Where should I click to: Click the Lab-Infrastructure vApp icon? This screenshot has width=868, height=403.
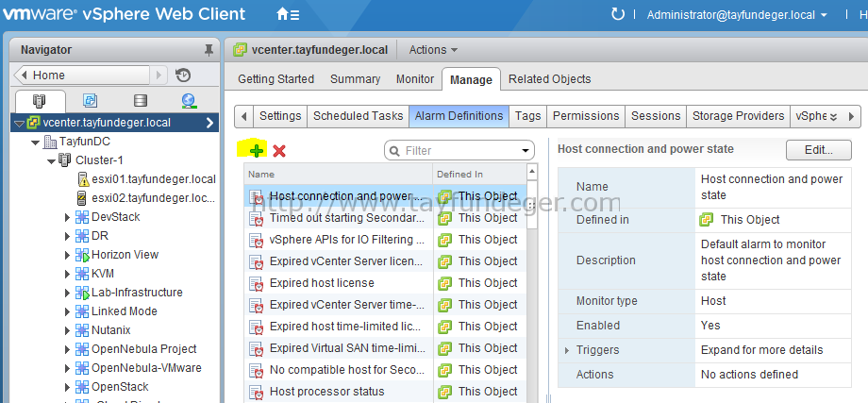[x=82, y=293]
